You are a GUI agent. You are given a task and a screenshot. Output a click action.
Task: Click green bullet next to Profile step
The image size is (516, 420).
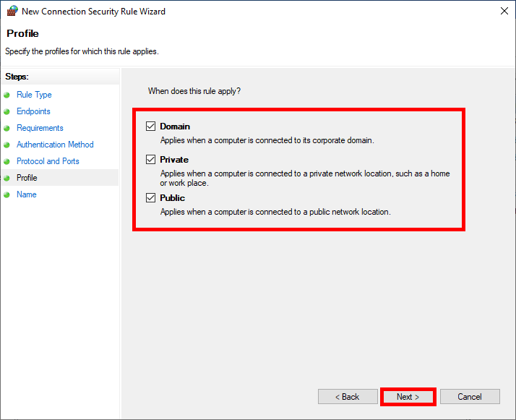(7, 178)
